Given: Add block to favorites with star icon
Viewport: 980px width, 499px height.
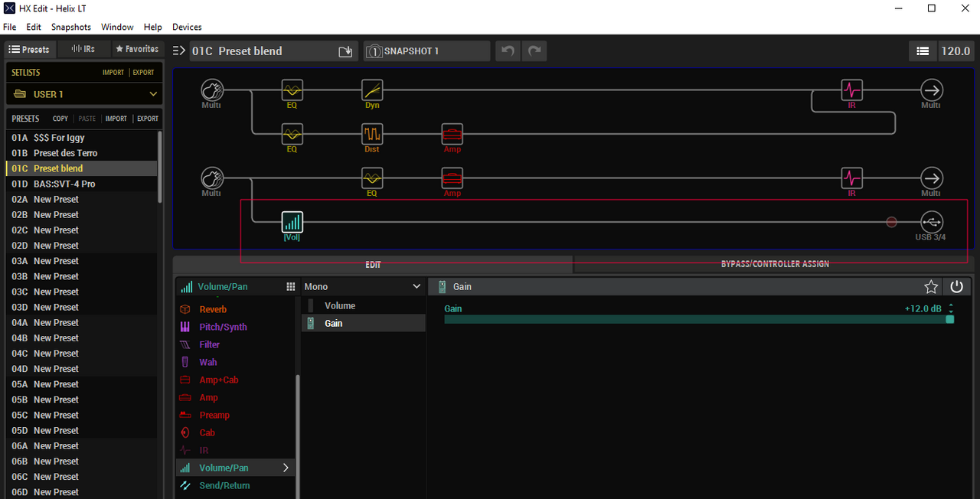Looking at the screenshot, I should pos(931,287).
